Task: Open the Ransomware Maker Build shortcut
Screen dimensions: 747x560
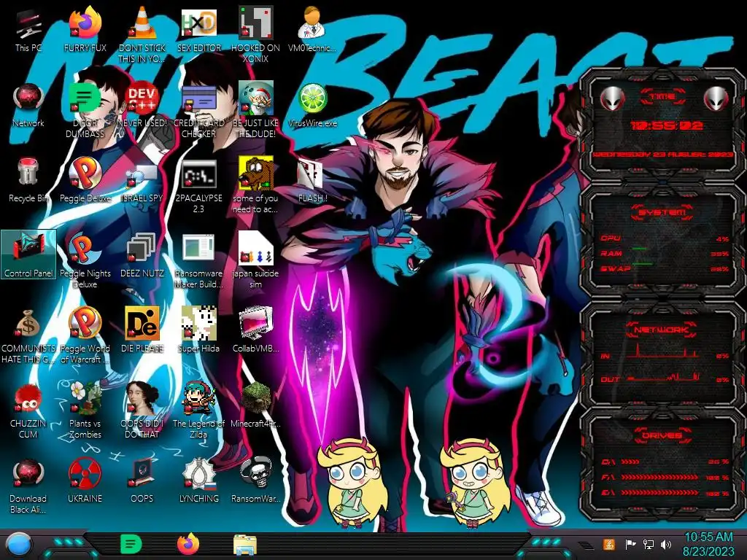Action: (x=198, y=262)
